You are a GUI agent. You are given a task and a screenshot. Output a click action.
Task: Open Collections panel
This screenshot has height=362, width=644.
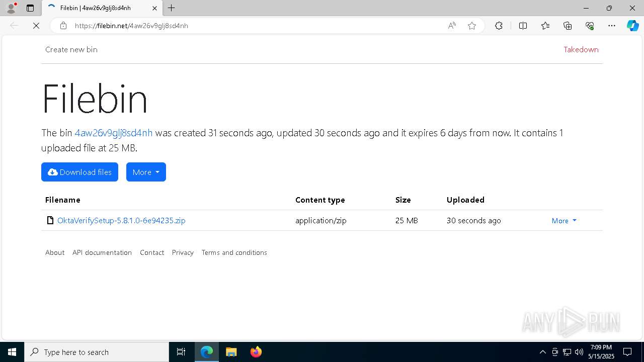pyautogui.click(x=568, y=26)
